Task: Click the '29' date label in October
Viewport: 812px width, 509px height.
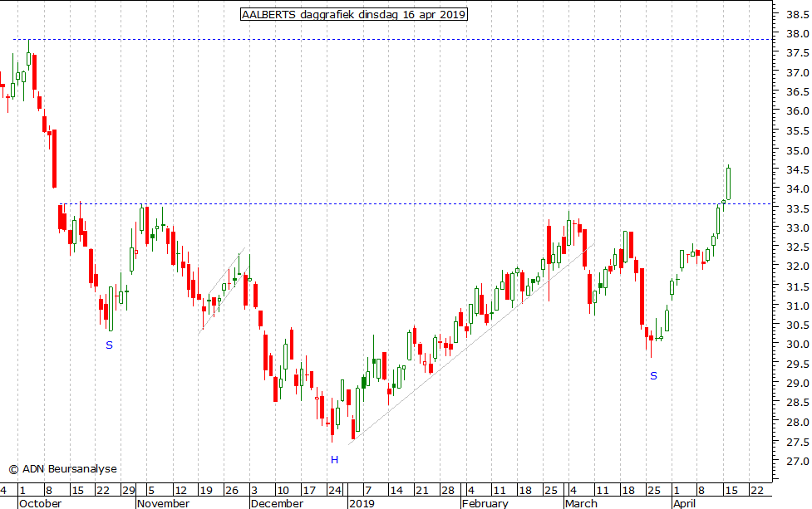Action: pos(129,490)
